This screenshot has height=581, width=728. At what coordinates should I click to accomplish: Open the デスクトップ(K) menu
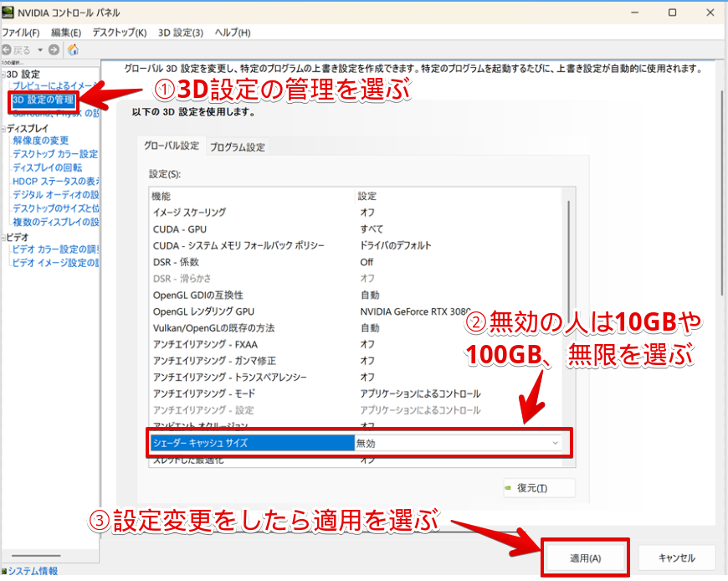120,33
